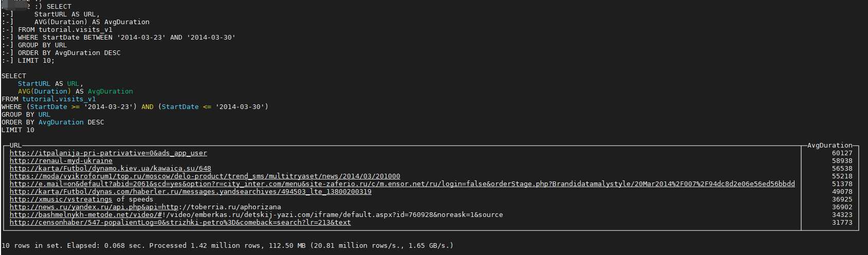
Task: Click the AvgDuration column header in results
Action: tap(829, 145)
